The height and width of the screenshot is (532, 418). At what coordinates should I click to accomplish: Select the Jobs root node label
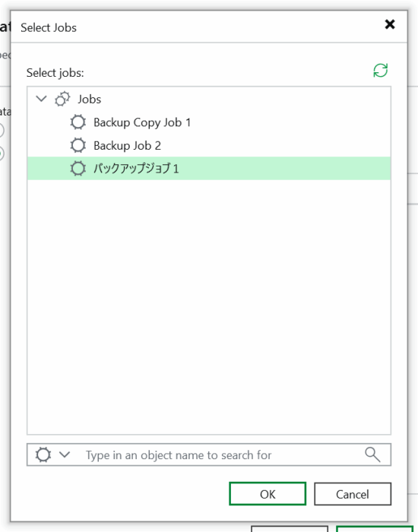click(89, 99)
